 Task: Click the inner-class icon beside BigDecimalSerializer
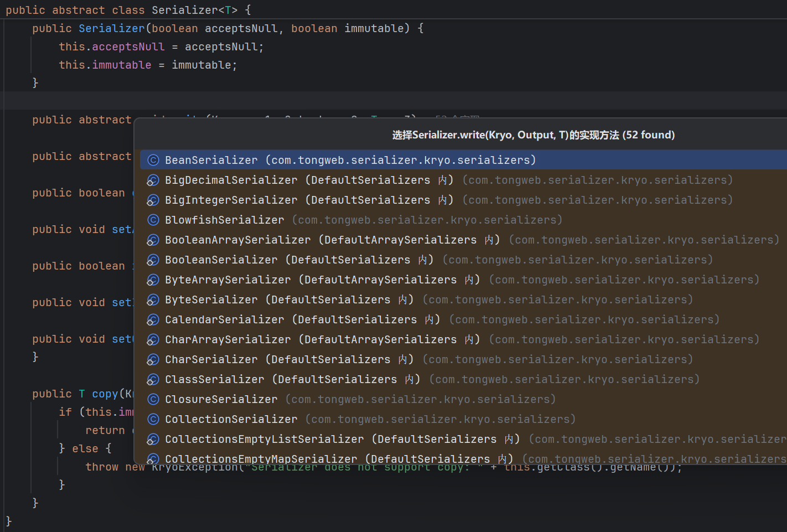coord(153,180)
